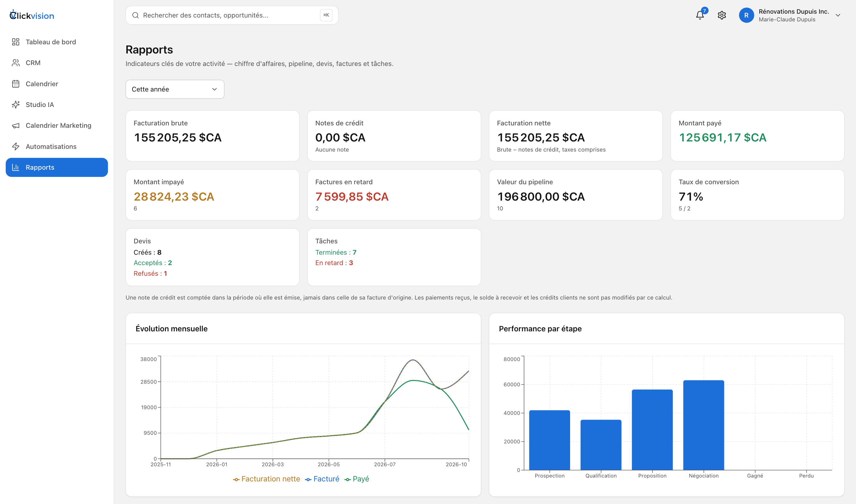
Task: Click Rénovations Dupuis Inc. account name
Action: point(794,12)
